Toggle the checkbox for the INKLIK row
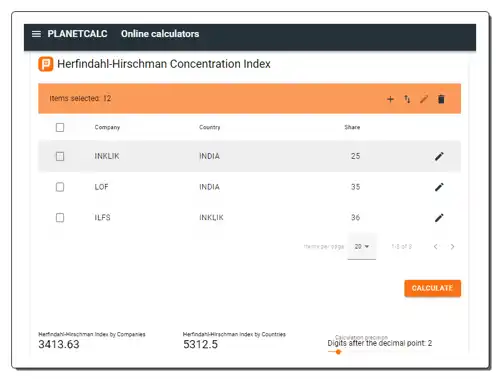500x379 pixels. tap(60, 156)
